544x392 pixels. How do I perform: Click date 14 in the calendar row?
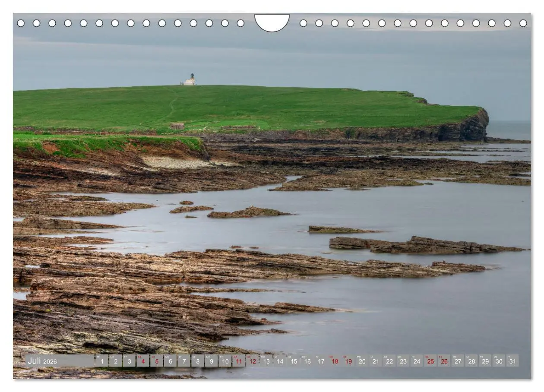tap(280, 361)
